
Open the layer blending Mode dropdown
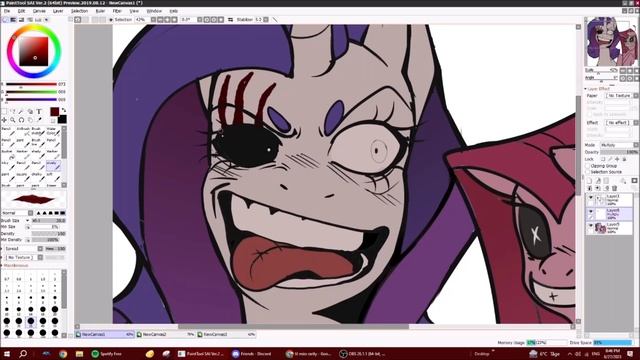(x=619, y=145)
